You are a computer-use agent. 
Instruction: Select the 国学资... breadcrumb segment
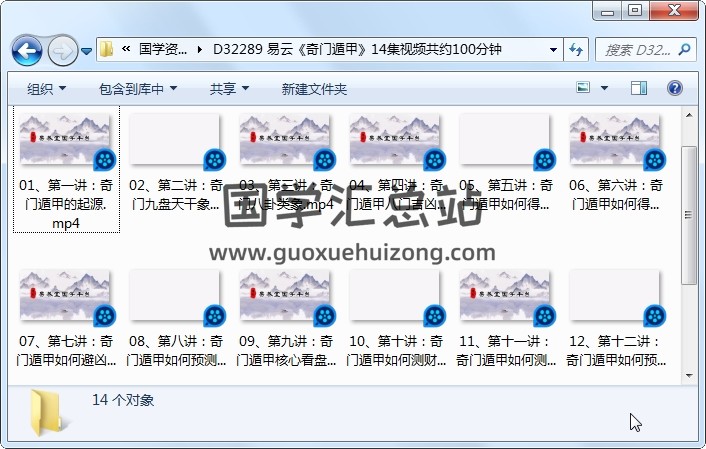tap(163, 49)
